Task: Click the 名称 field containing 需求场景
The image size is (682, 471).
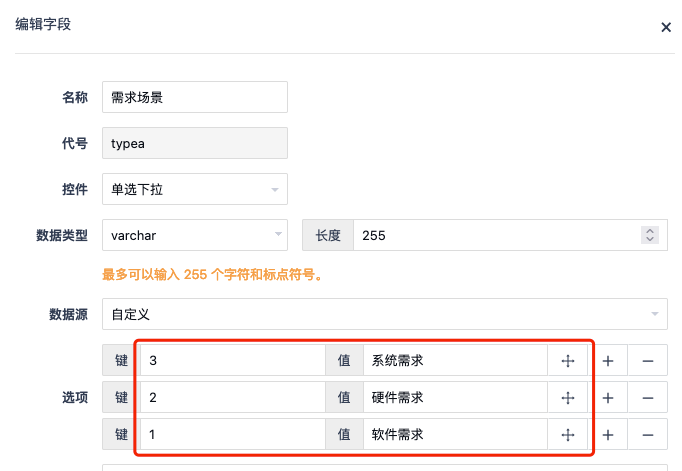Action: pyautogui.click(x=195, y=97)
